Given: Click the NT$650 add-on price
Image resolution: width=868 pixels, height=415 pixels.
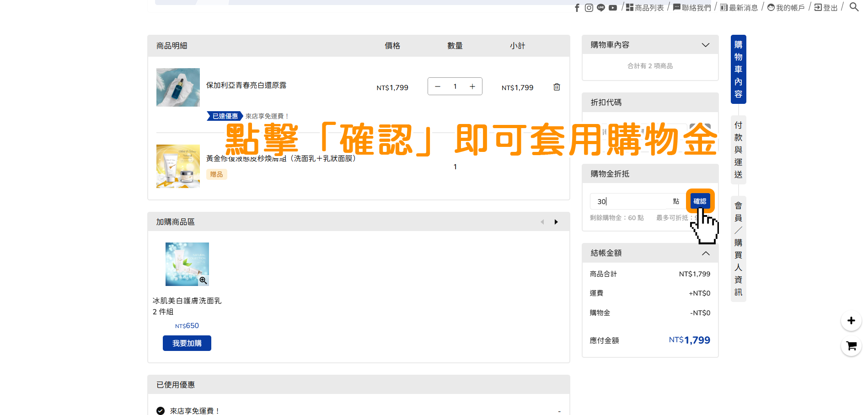Looking at the screenshot, I should [187, 326].
